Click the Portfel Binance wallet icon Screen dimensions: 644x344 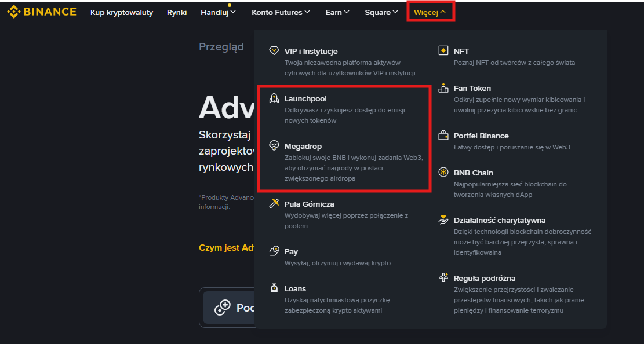coord(443,136)
